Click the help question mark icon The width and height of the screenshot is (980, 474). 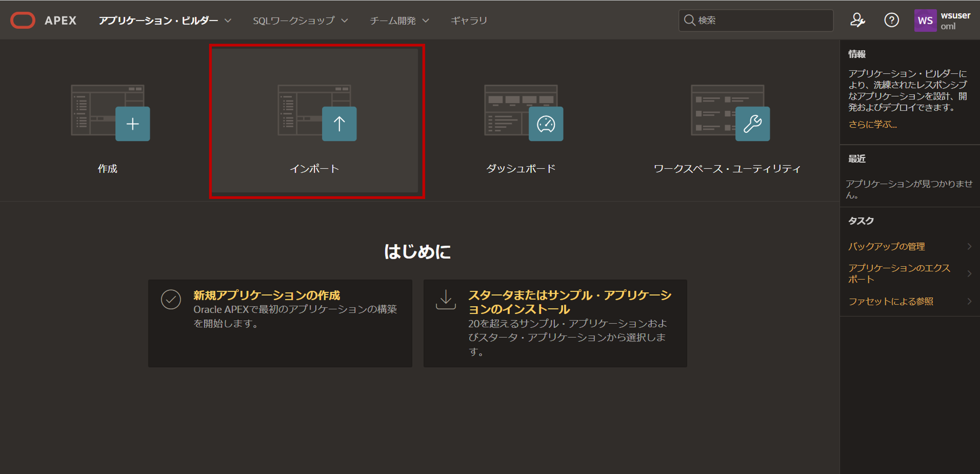(892, 20)
